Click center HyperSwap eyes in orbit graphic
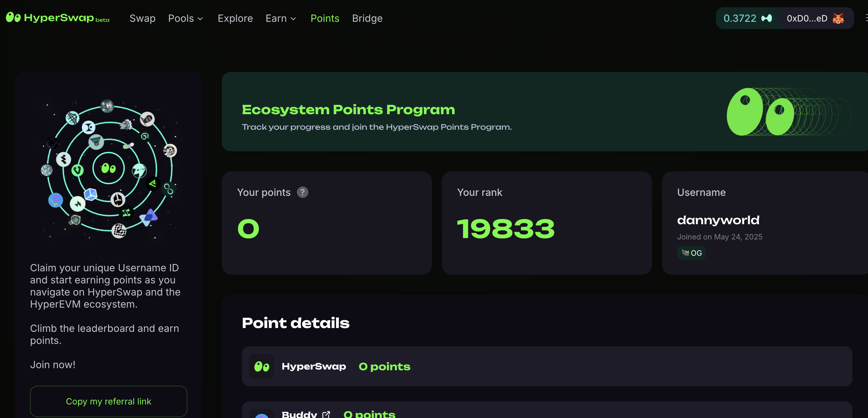868x418 pixels. [108, 168]
